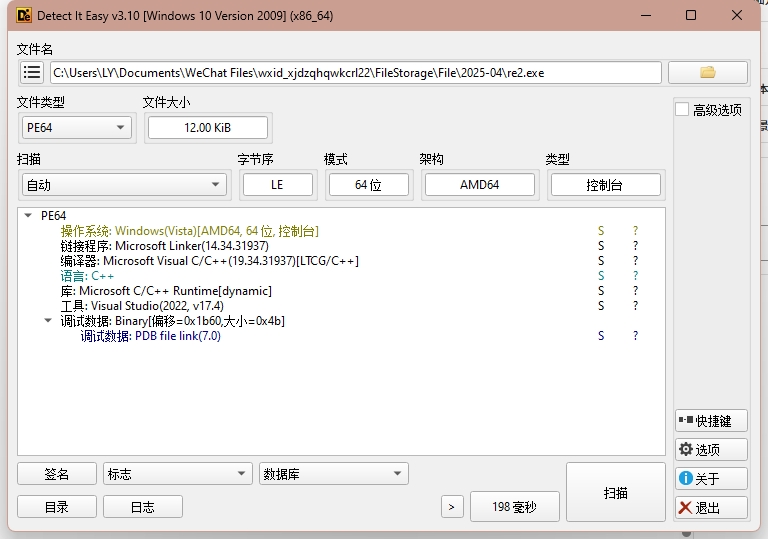Click ? in the 库 runtime row
The image size is (768, 539).
coord(635,291)
